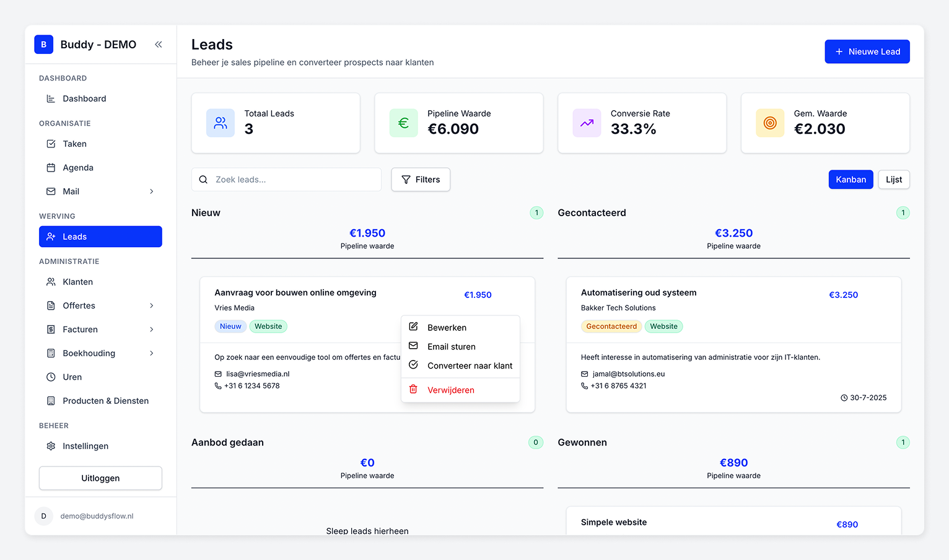Open the Agenda calendar icon
The width and height of the screenshot is (949, 560).
(51, 167)
